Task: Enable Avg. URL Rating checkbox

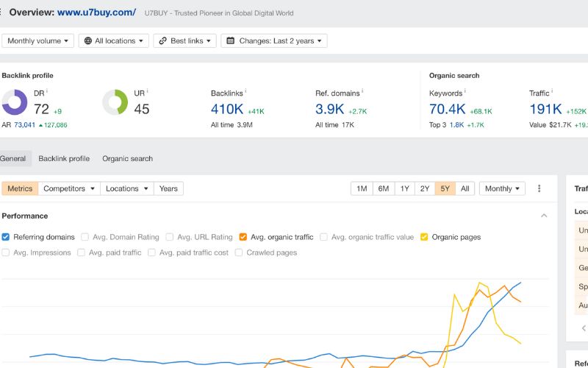Action: point(170,237)
